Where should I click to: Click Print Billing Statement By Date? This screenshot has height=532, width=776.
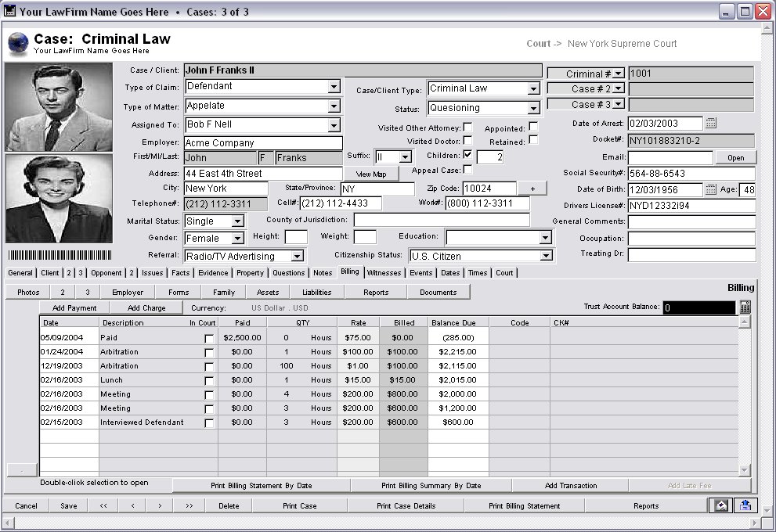pos(262,486)
